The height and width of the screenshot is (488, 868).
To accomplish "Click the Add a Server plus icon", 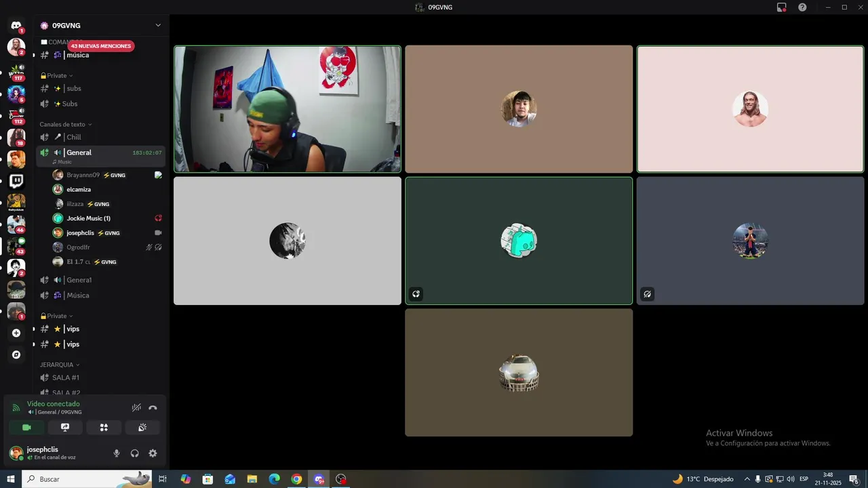I will [16, 333].
